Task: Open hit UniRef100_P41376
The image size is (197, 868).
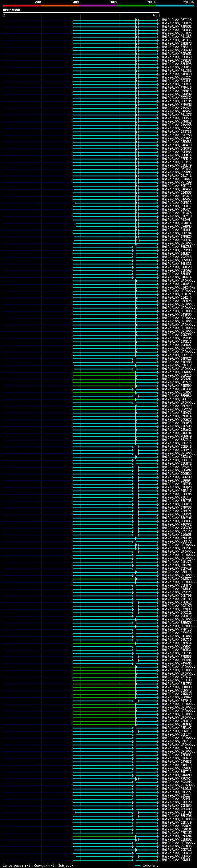Action: click(x=177, y=115)
